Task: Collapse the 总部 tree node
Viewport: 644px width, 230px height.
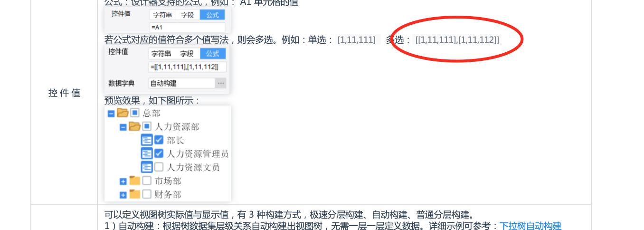Action: [x=111, y=114]
